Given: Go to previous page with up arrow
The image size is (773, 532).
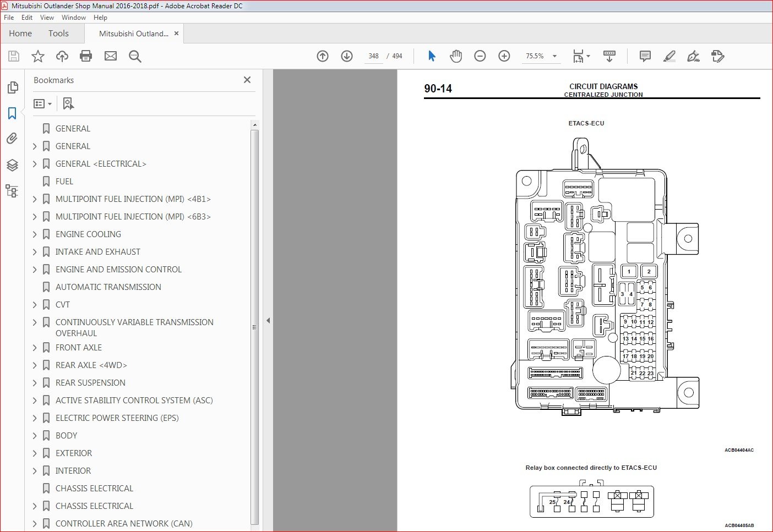Looking at the screenshot, I should point(323,56).
